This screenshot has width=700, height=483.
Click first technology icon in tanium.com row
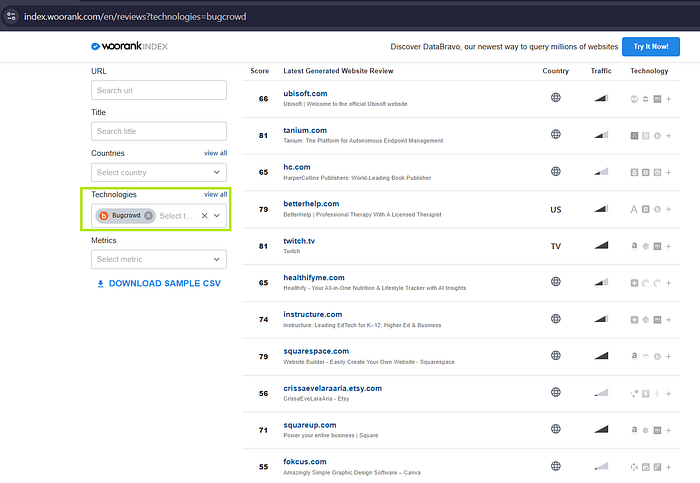click(x=634, y=136)
